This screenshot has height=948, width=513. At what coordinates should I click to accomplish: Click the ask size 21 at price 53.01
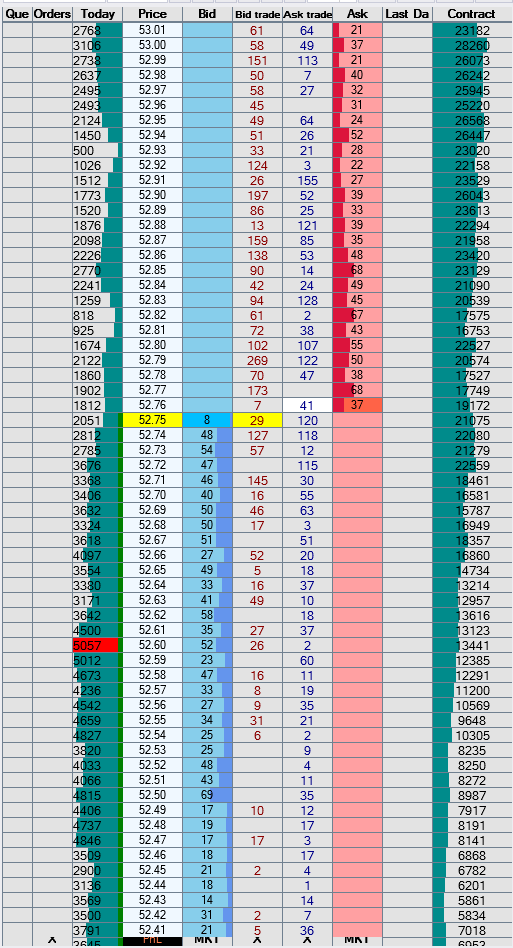(357, 30)
